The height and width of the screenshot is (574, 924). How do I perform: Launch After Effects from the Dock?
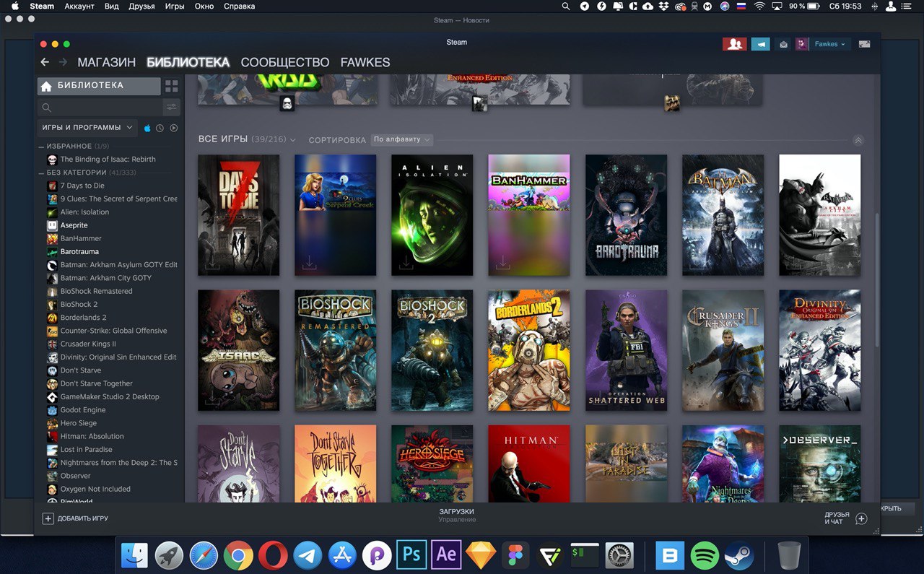click(446, 555)
